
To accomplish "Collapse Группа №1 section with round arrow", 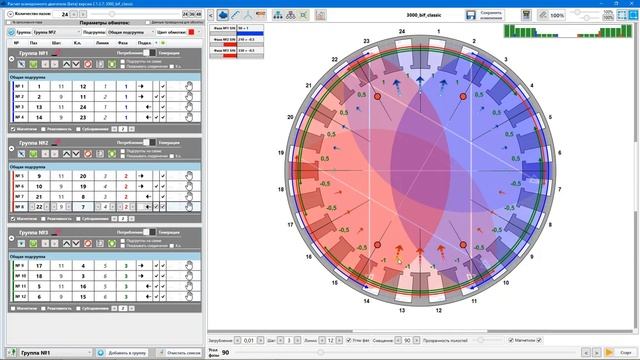I will (11, 59).
